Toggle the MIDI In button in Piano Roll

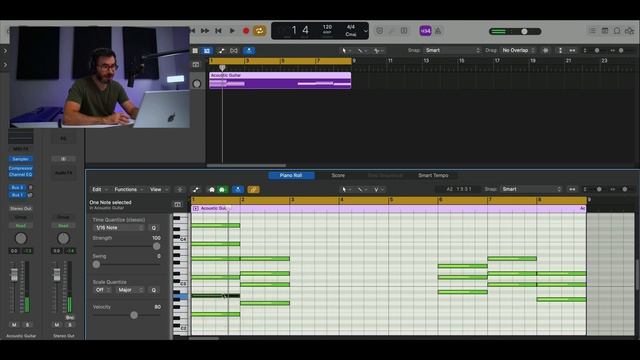[211, 189]
